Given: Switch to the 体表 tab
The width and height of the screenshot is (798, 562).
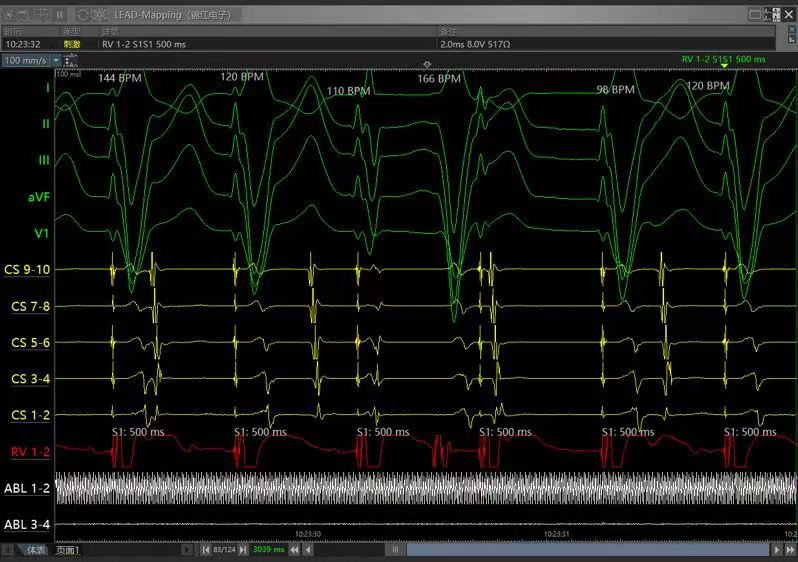Looking at the screenshot, I should click(x=34, y=550).
